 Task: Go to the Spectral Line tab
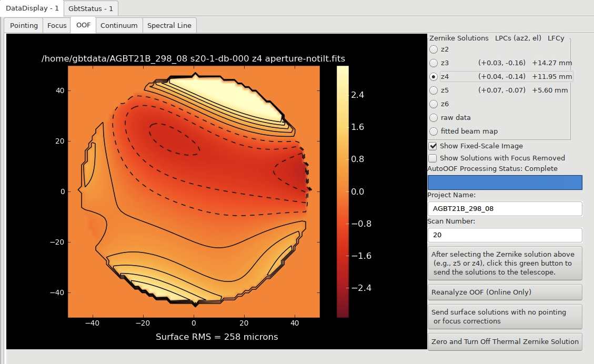coord(169,25)
